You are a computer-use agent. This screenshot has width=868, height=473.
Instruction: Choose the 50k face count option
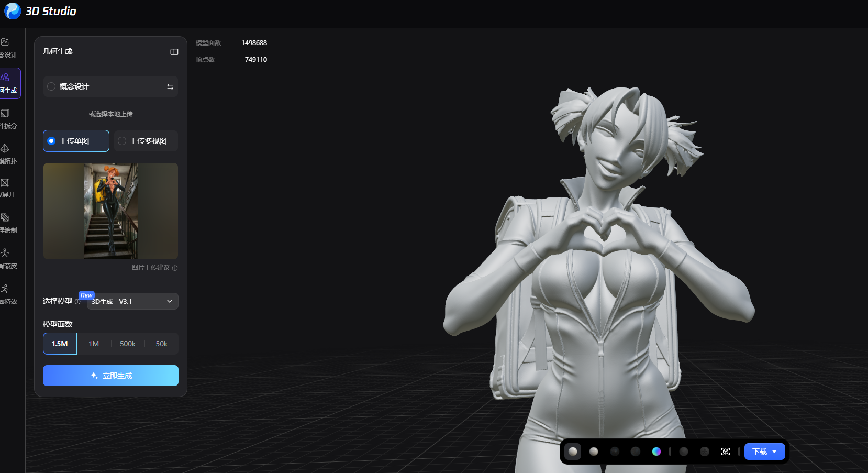[162, 344]
